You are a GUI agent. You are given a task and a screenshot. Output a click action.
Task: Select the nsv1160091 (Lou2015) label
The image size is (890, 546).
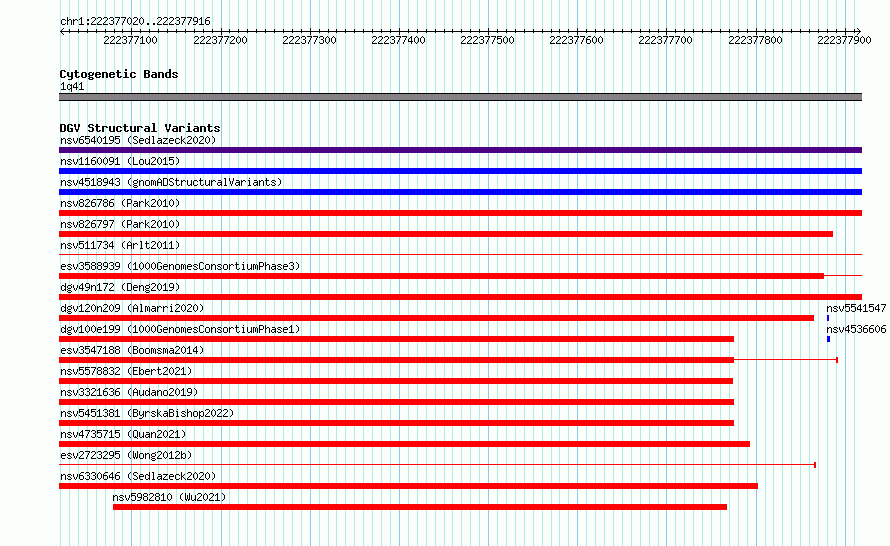pos(120,161)
